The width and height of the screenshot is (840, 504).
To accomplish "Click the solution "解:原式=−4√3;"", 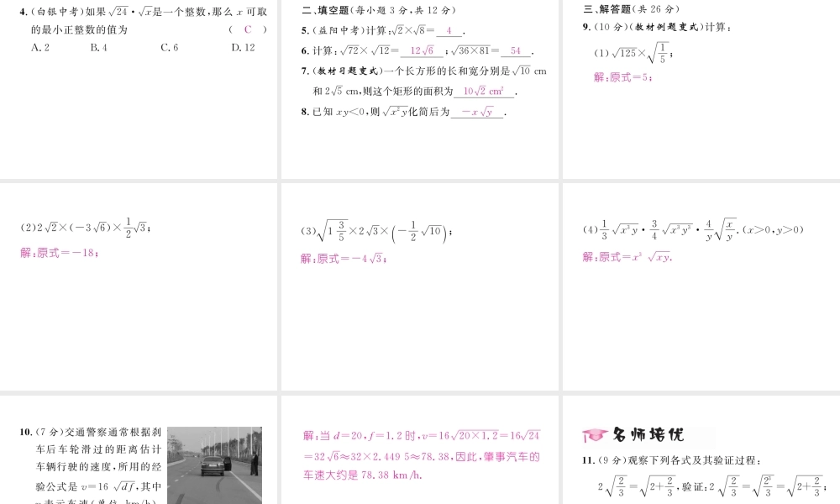I will [344, 259].
